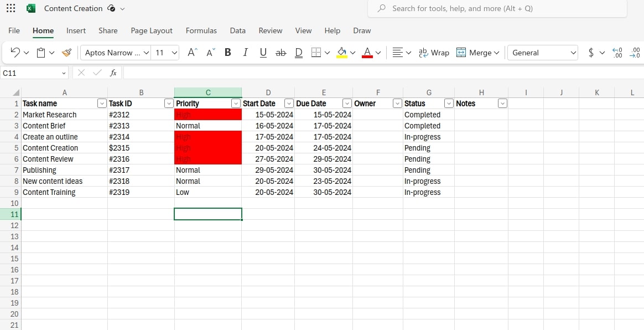The height and width of the screenshot is (330, 644).
Task: Click the Content Creation file name
Action: pos(73,8)
